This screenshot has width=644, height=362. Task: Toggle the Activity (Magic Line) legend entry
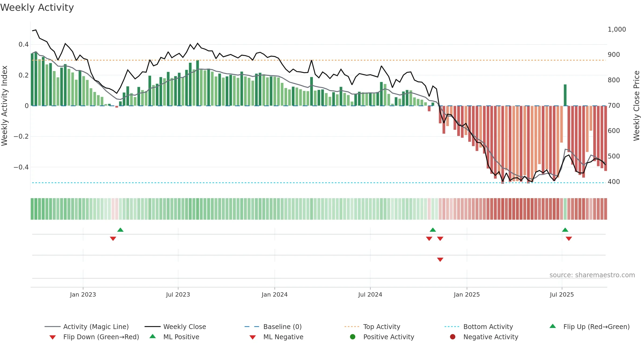click(87, 327)
